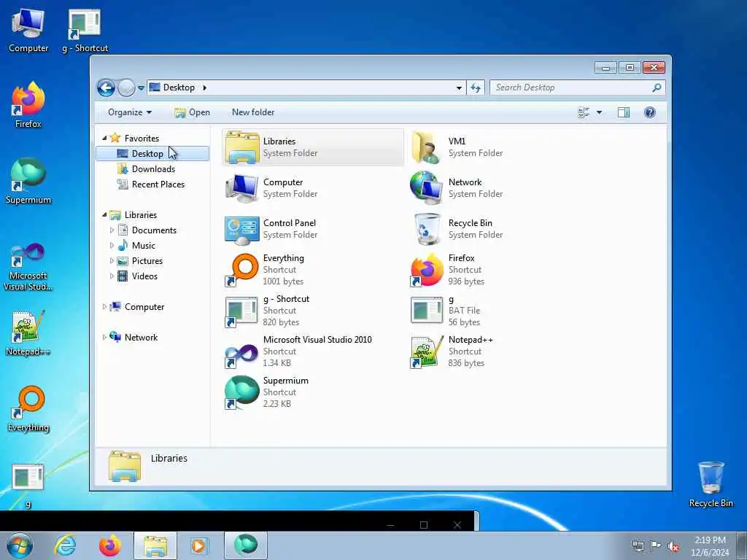The width and height of the screenshot is (747, 560).
Task: Select the Supermium shortcut icon in file list
Action: coord(242,392)
